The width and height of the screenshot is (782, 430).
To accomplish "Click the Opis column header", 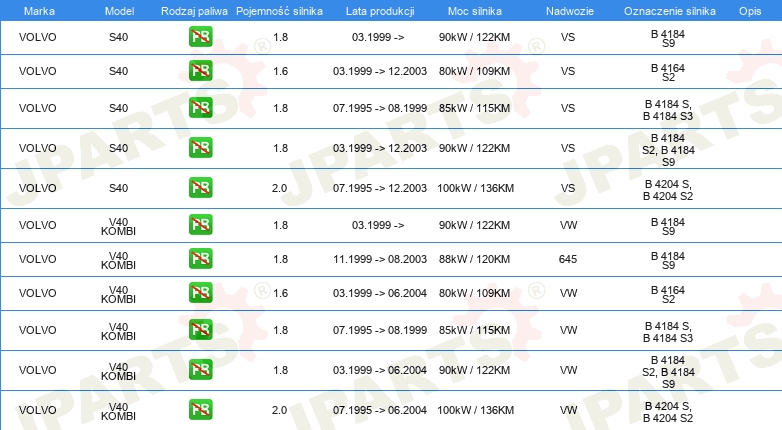I will pos(750,11).
